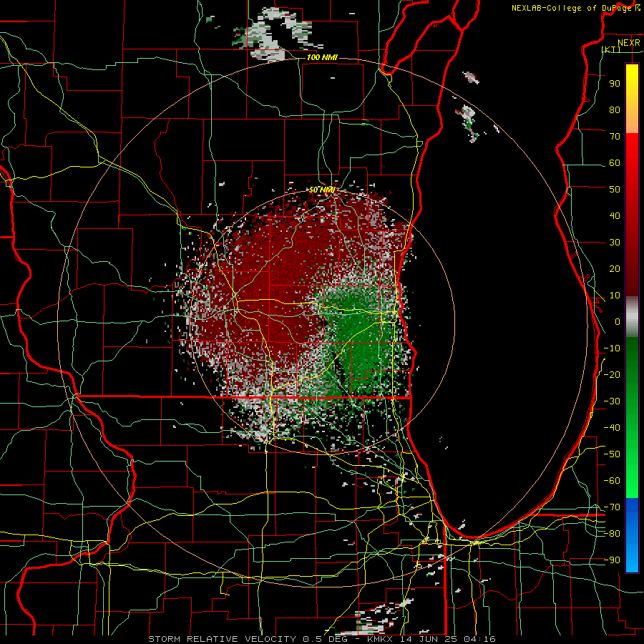Click the positive 60 knot scale label
Viewport: 644px width, 644px height.
click(x=615, y=162)
